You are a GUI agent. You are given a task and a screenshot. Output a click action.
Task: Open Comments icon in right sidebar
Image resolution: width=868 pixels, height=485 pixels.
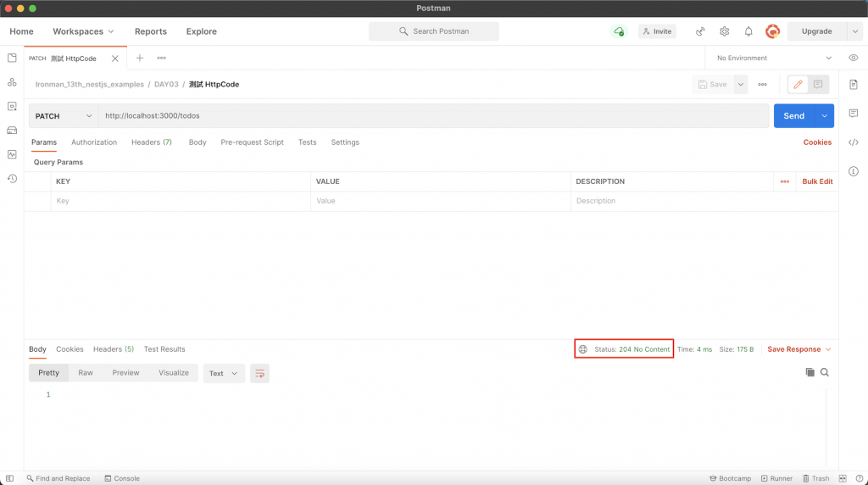coord(854,113)
